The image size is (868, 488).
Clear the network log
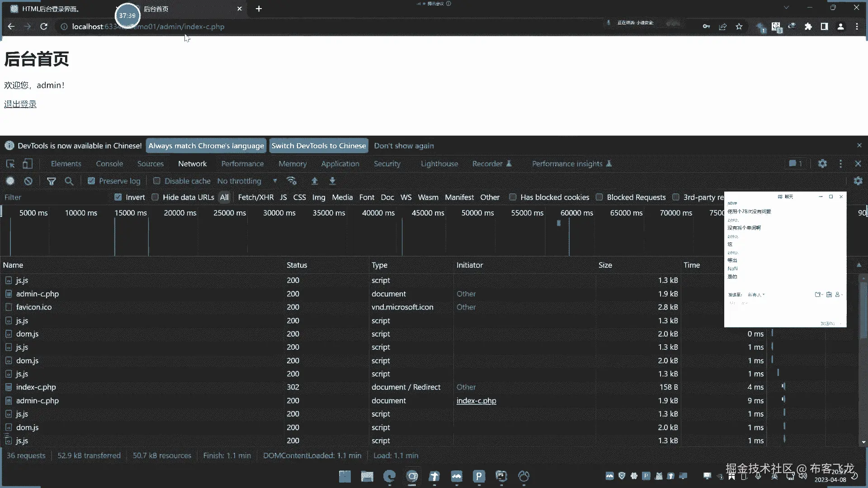[28, 181]
